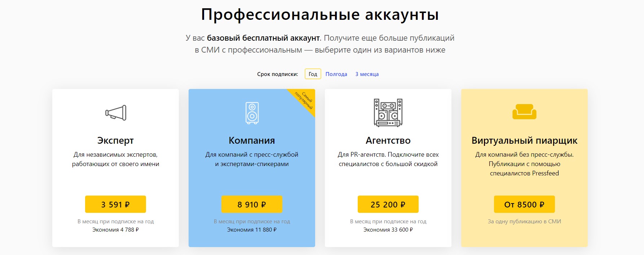The height and width of the screenshot is (255, 644).
Task: Open the Эксперт plan title
Action: tap(115, 140)
